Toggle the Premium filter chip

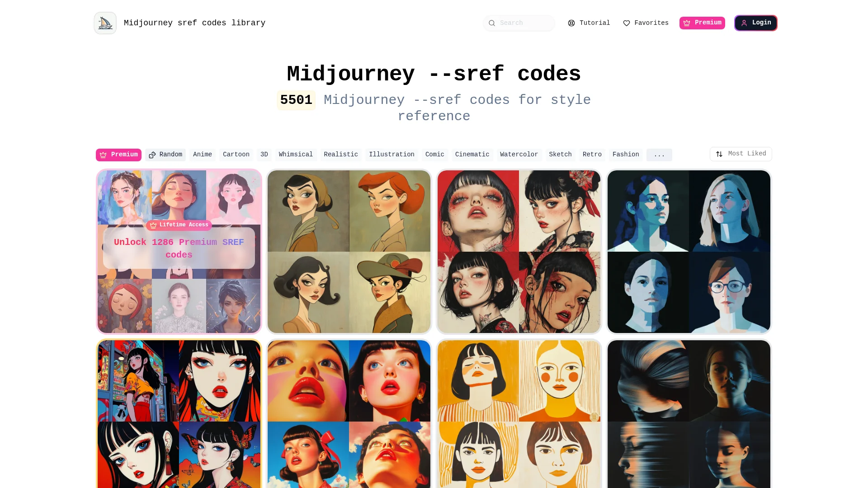point(118,155)
